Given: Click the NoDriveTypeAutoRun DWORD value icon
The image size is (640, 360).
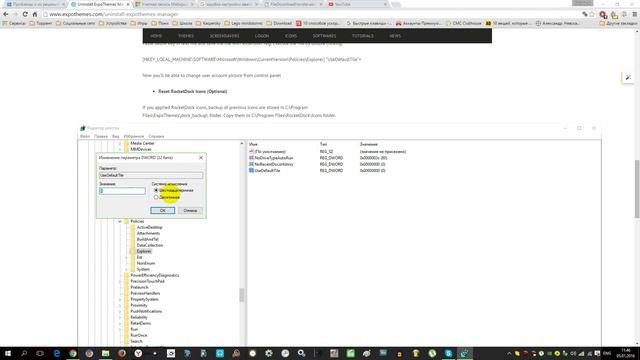Looking at the screenshot, I should (251, 158).
